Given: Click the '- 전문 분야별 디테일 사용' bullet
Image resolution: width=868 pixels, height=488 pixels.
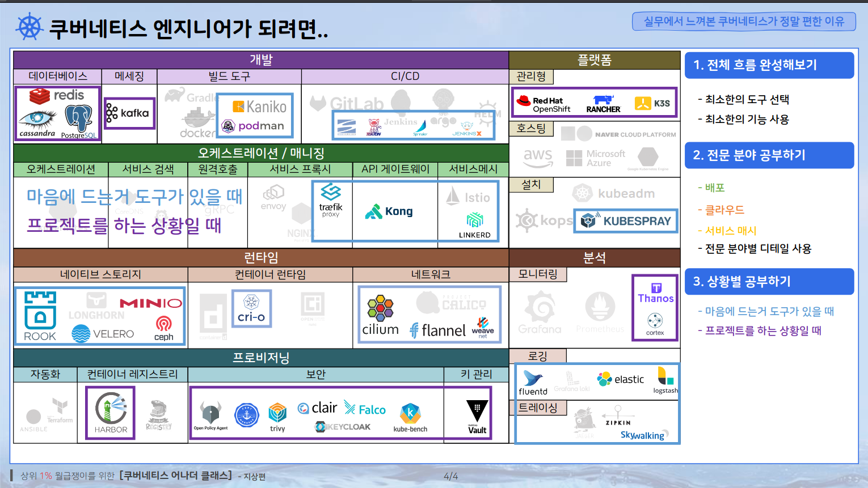Looking at the screenshot, I should point(755,249).
